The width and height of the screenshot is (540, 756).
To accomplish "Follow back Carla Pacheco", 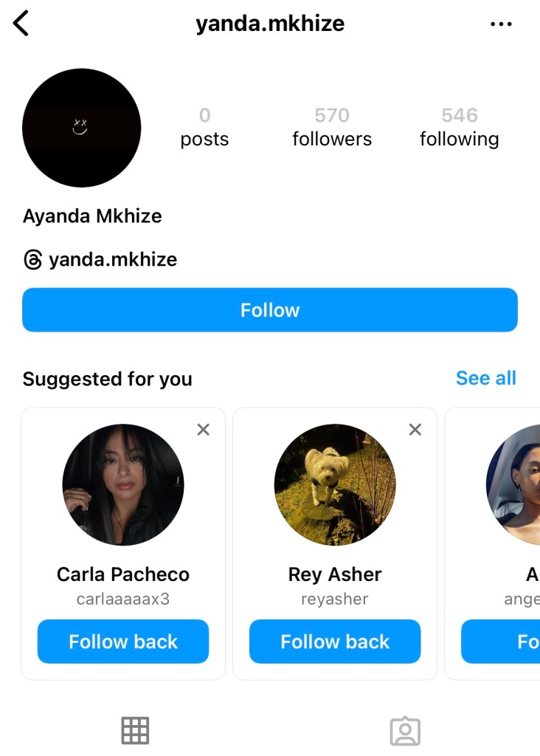I will (x=123, y=642).
